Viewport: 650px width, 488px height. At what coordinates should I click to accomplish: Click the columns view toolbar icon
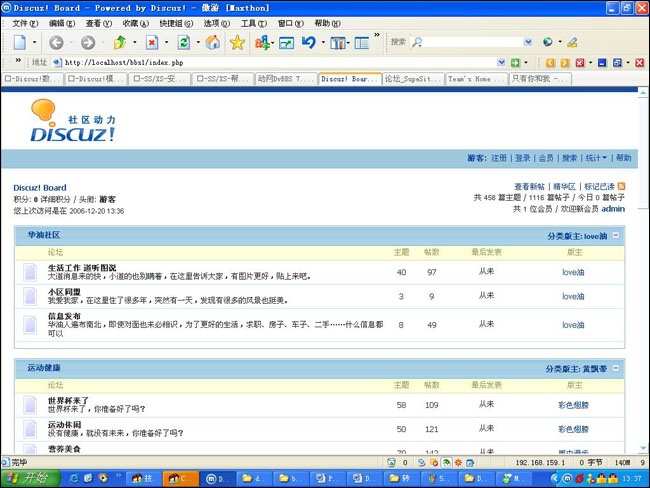point(338,43)
